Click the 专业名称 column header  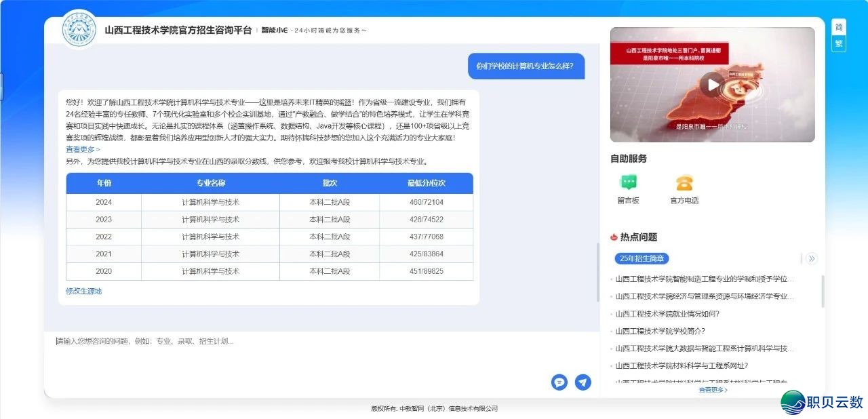(211, 183)
